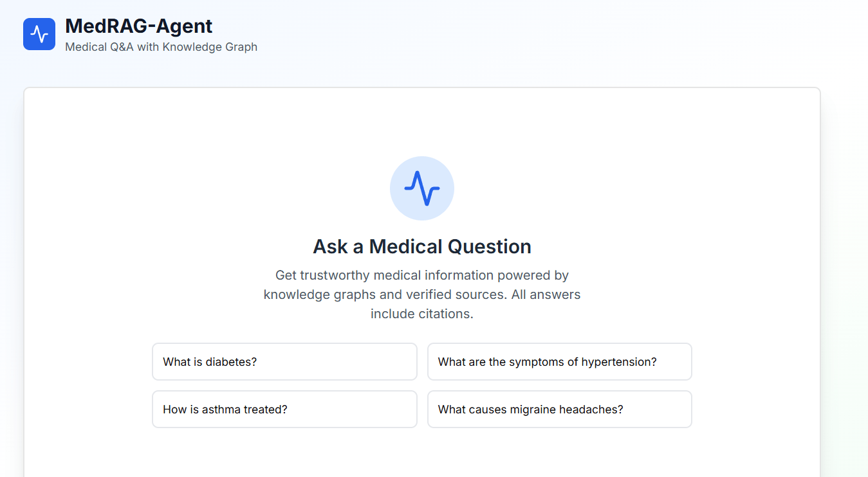Click the "include citations." text

[422, 314]
